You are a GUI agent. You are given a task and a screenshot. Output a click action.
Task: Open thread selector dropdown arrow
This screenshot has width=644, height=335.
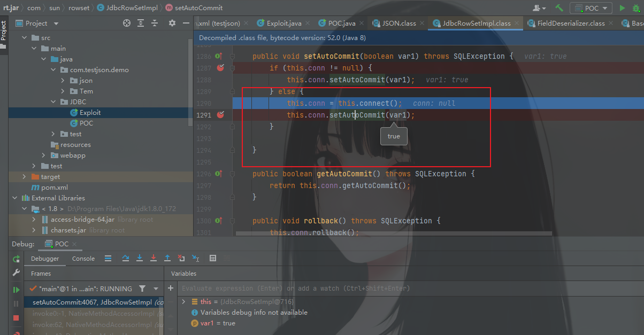[156, 289]
